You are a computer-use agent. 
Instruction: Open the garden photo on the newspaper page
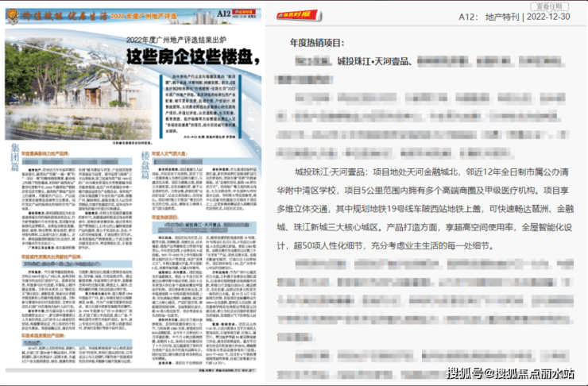click(79, 88)
